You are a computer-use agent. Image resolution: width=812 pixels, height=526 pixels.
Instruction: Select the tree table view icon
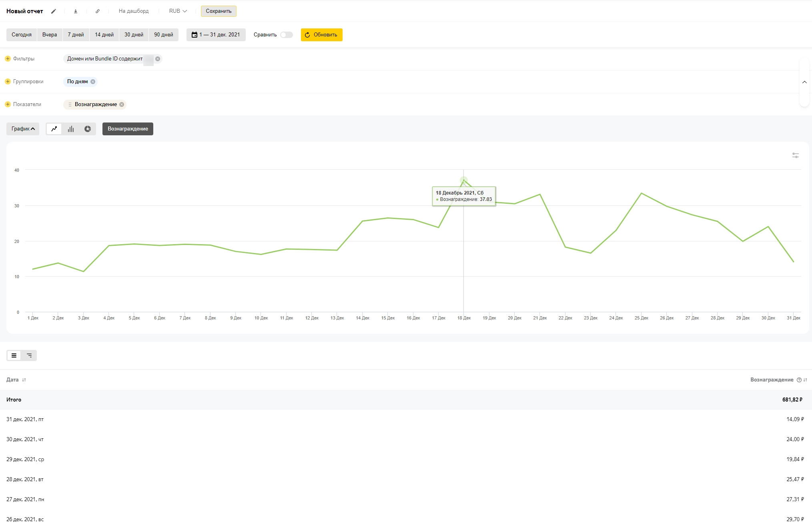29,355
